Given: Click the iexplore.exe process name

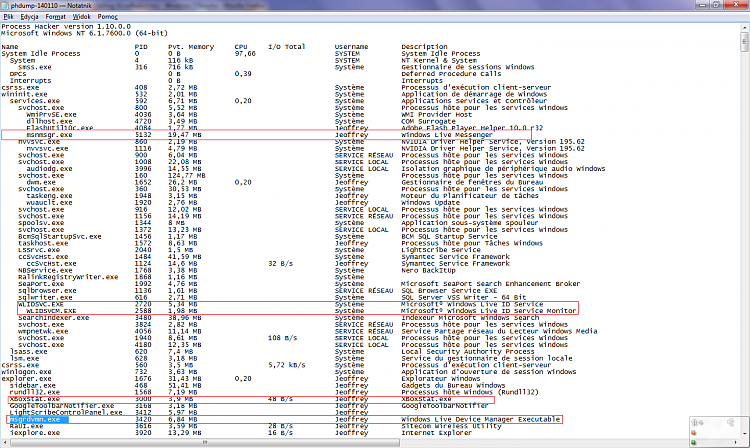Looking at the screenshot, I should [34, 433].
